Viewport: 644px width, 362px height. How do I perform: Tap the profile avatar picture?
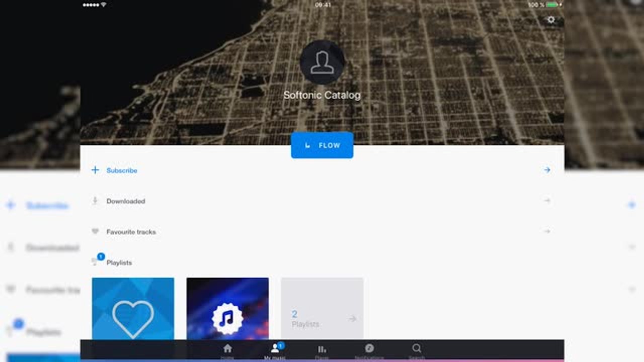322,62
